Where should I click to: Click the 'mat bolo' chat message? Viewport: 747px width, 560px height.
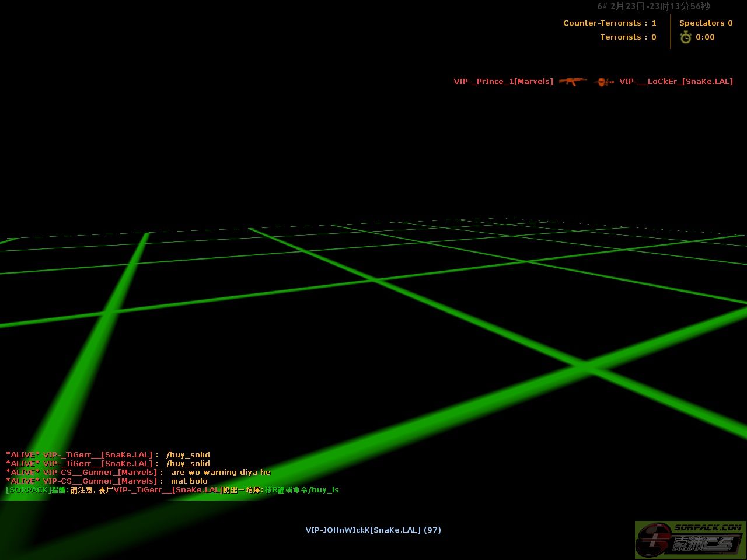coord(189,481)
